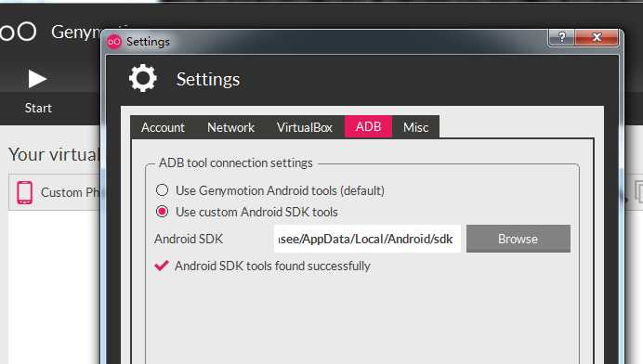Click the Start play arrow icon
Viewport: 643px width, 364px height.
(37, 79)
